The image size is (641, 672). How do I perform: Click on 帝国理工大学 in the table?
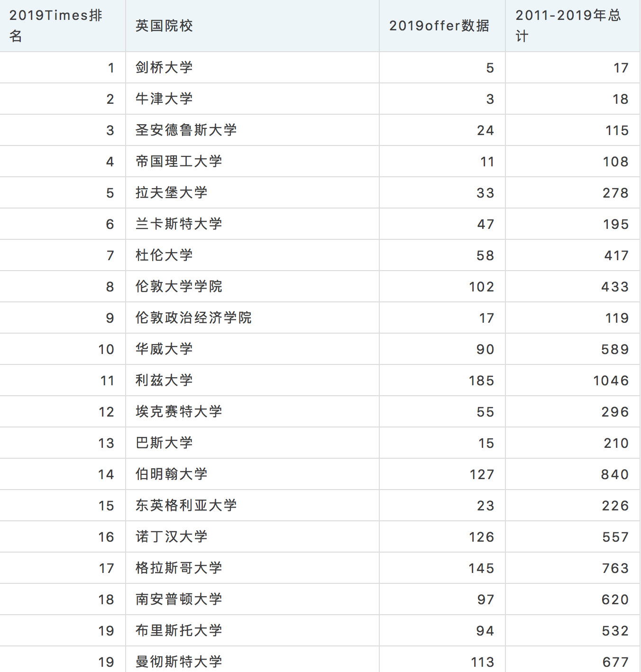179,161
